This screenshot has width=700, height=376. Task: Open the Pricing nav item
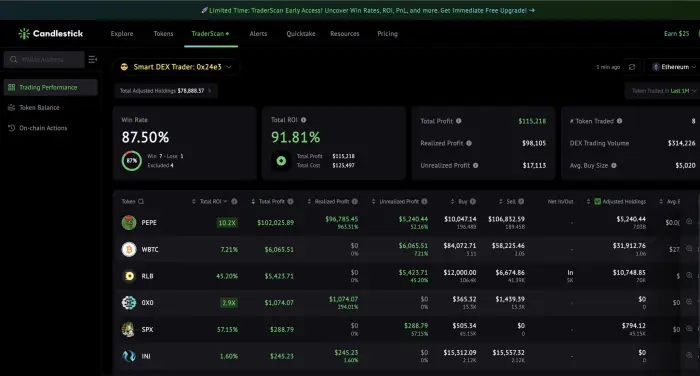[x=387, y=33]
